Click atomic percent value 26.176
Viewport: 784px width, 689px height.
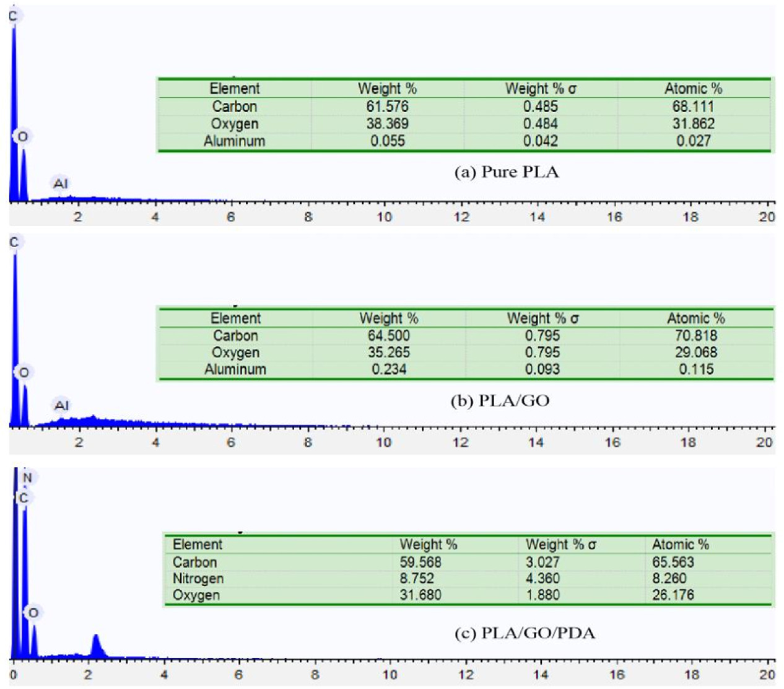[673, 595]
